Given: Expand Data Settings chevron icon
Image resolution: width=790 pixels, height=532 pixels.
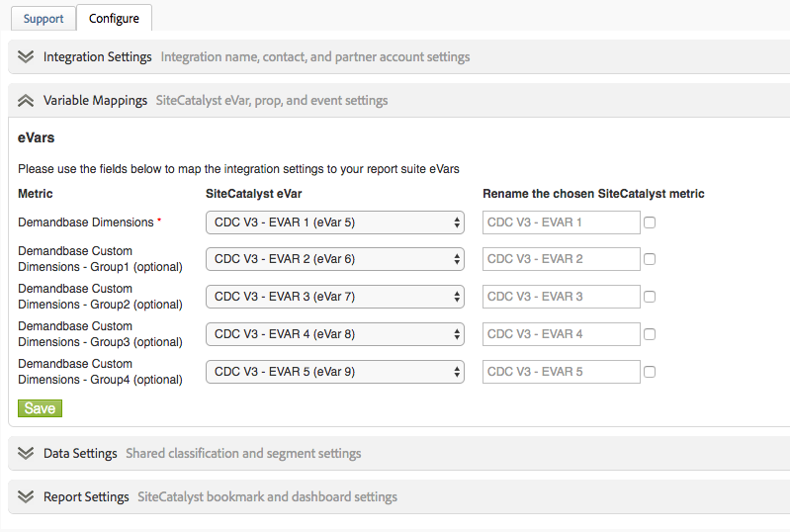Looking at the screenshot, I should (x=26, y=453).
